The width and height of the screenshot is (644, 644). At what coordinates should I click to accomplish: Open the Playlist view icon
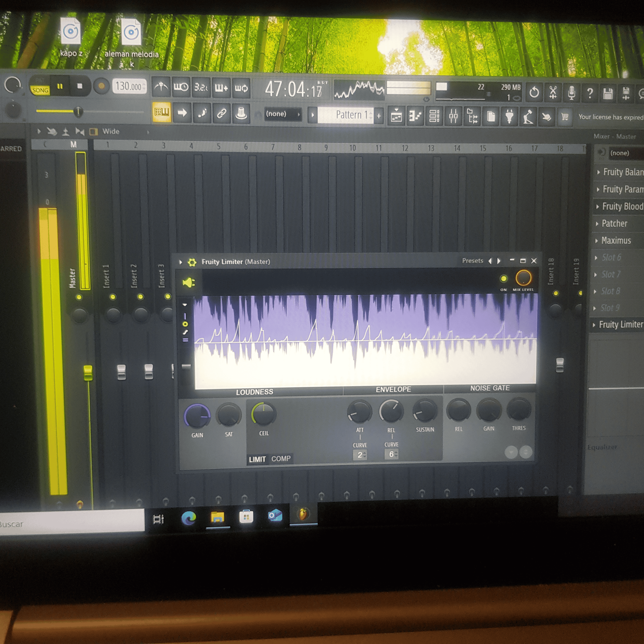click(x=396, y=116)
